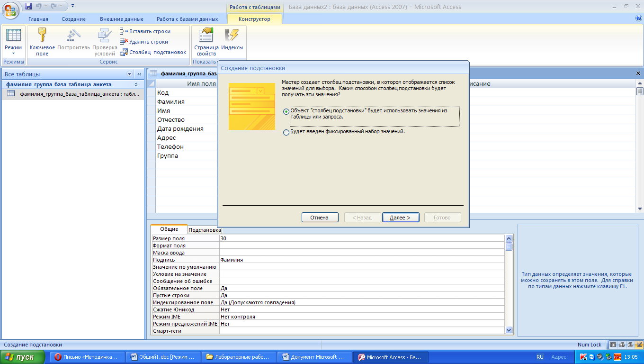Click the Адрес field name cell
The width and height of the screenshot is (644, 364).
click(186, 138)
